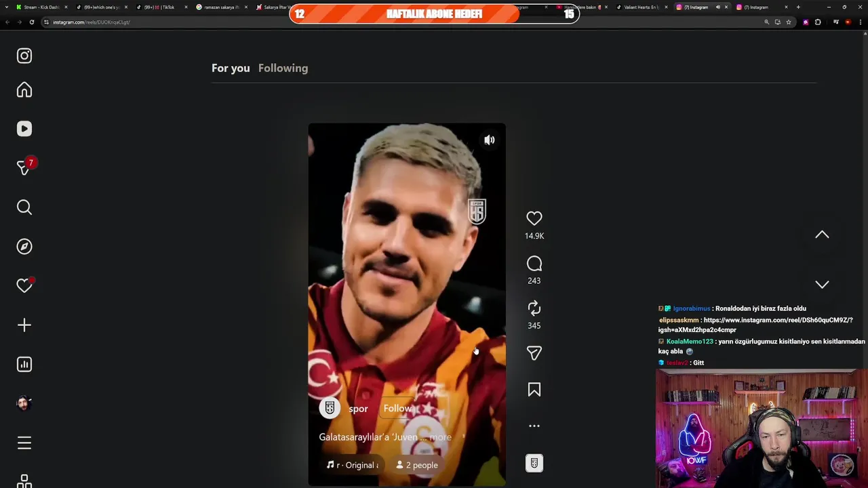
Task: Go to Instagram Home feed
Action: pyautogui.click(x=24, y=89)
